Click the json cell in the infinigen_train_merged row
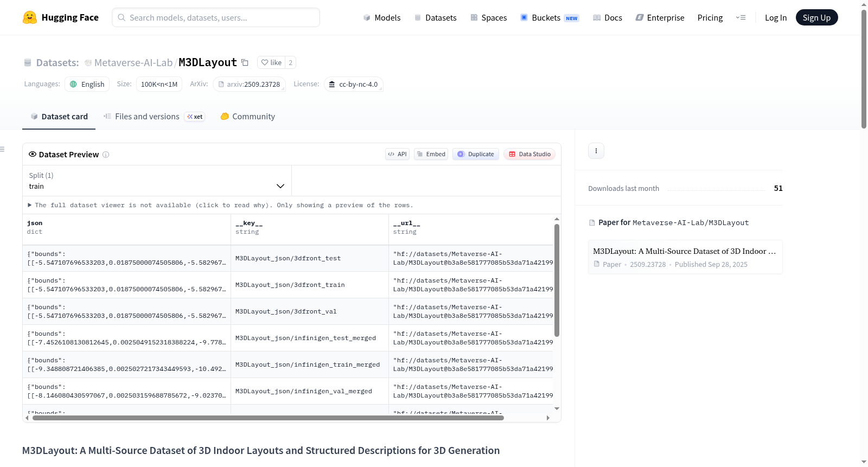The height and width of the screenshot is (467, 868). (126, 364)
